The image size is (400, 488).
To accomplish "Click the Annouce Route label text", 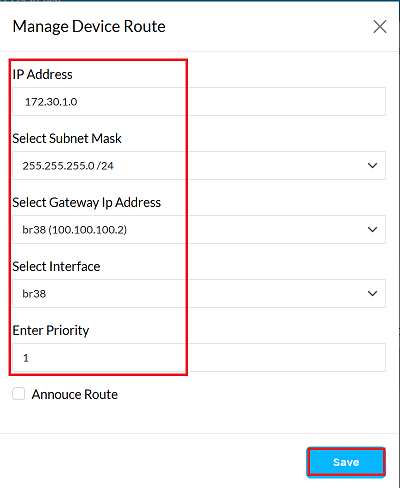I will (75, 394).
